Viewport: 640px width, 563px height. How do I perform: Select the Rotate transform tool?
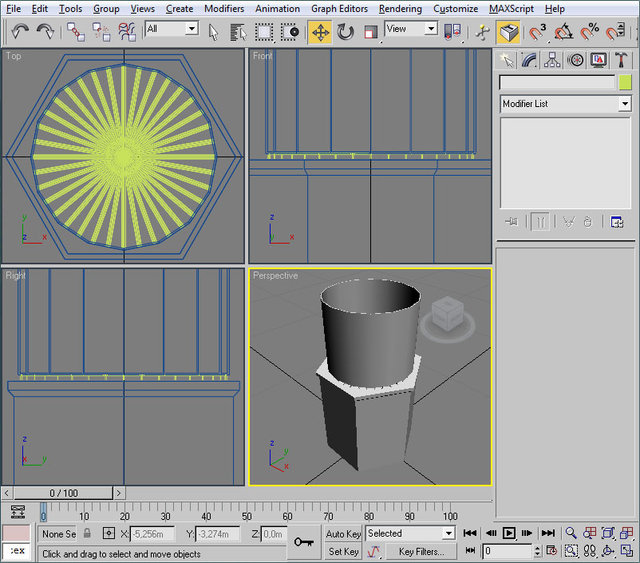click(x=346, y=32)
